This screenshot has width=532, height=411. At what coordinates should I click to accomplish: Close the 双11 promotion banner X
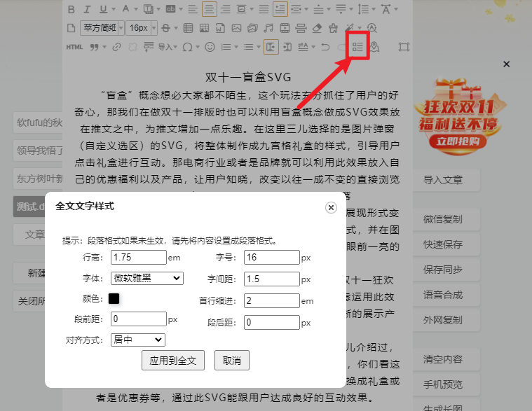click(507, 64)
